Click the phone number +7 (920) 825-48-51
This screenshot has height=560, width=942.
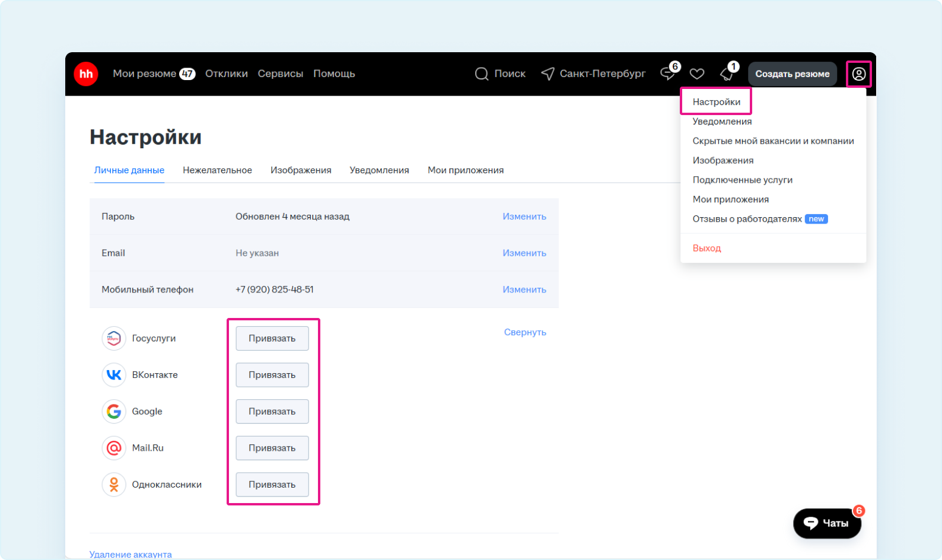pos(275,289)
